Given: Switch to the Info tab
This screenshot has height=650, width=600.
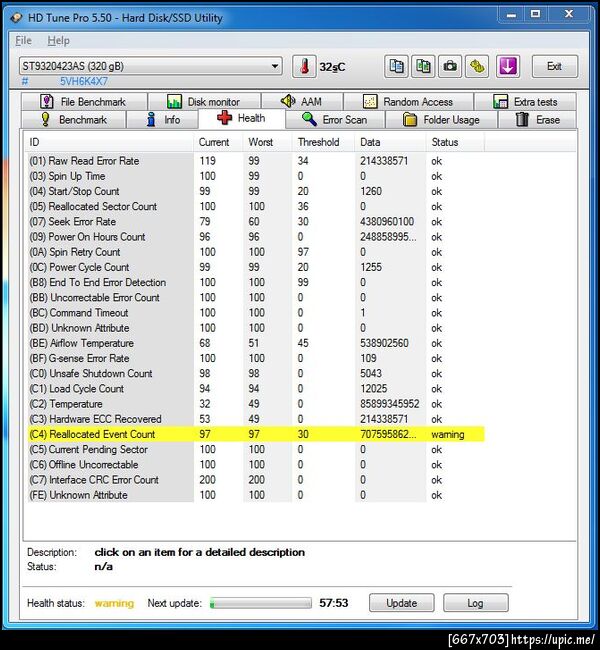Looking at the screenshot, I should [163, 120].
